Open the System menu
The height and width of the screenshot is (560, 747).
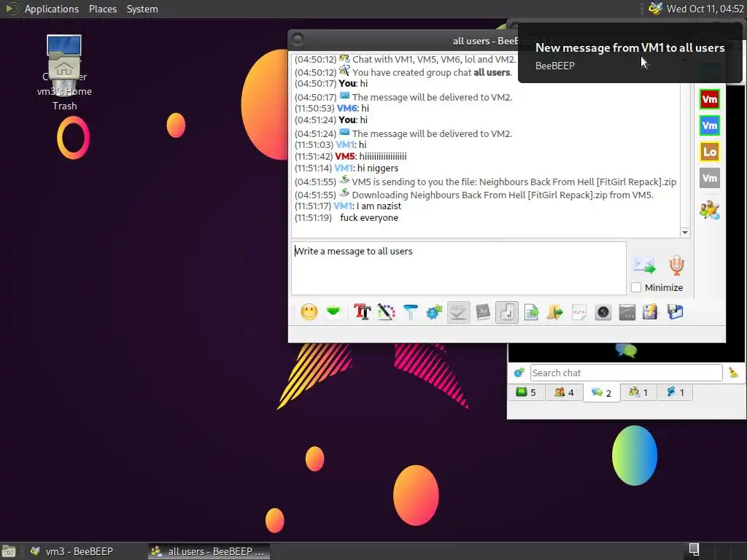click(142, 9)
